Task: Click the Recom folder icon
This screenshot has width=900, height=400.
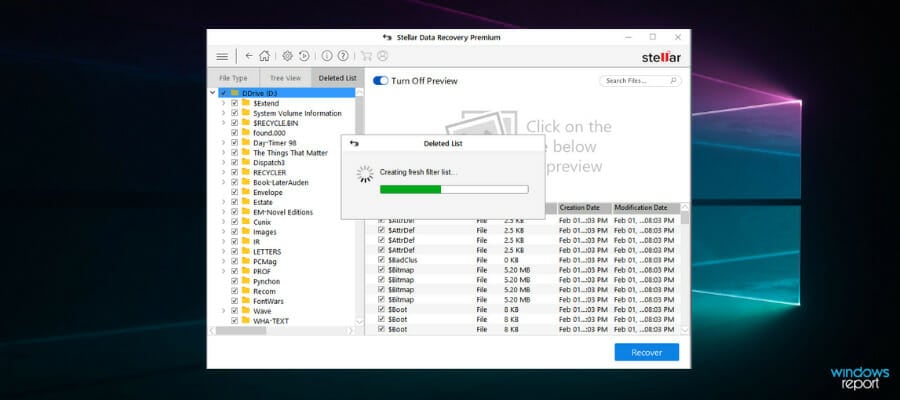Action: [x=246, y=291]
